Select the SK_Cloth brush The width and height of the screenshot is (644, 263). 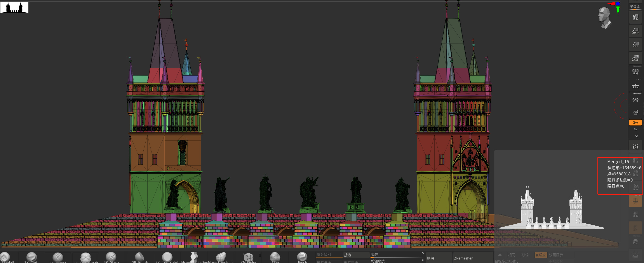click(x=32, y=258)
